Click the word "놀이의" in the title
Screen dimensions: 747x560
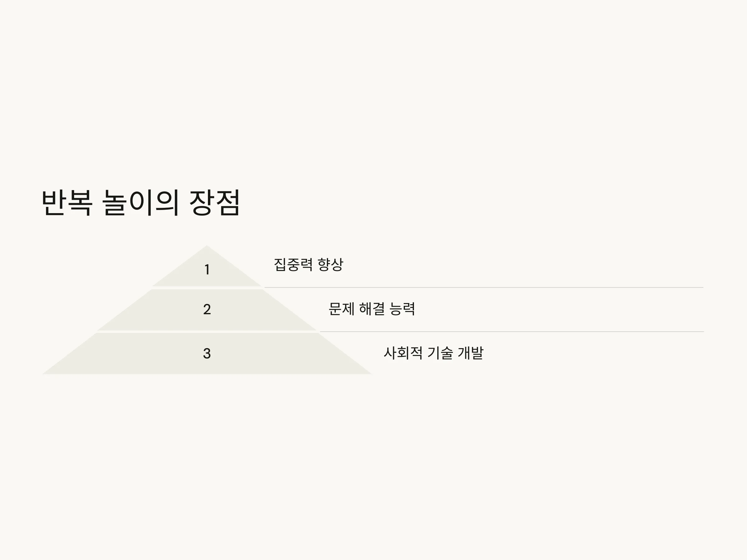140,203
